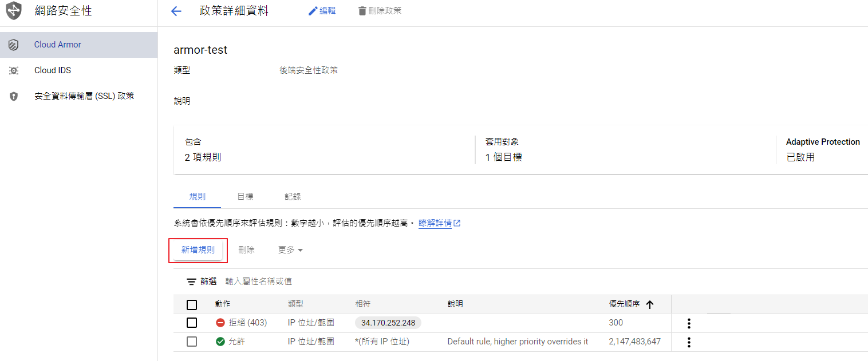Click the filter property input field

344,281
